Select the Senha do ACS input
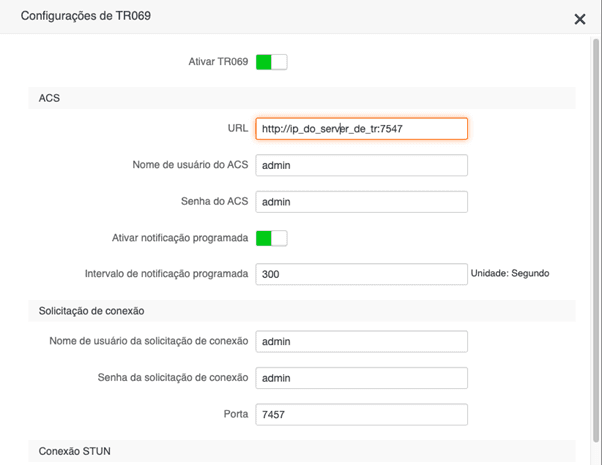Image resolution: width=602 pixels, height=465 pixels. [361, 202]
